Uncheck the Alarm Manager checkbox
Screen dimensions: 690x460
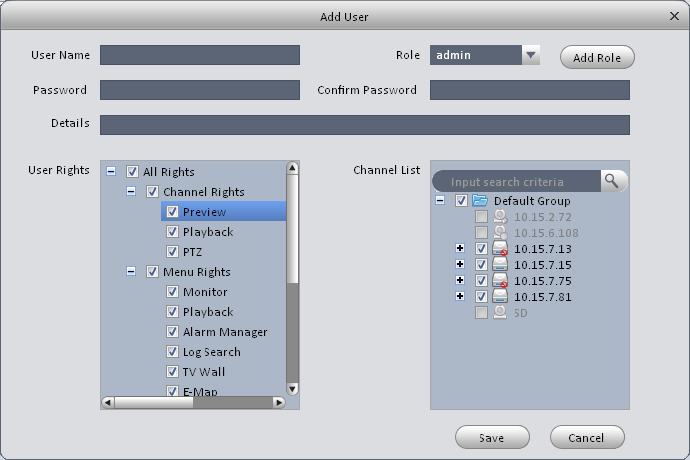pos(172,331)
